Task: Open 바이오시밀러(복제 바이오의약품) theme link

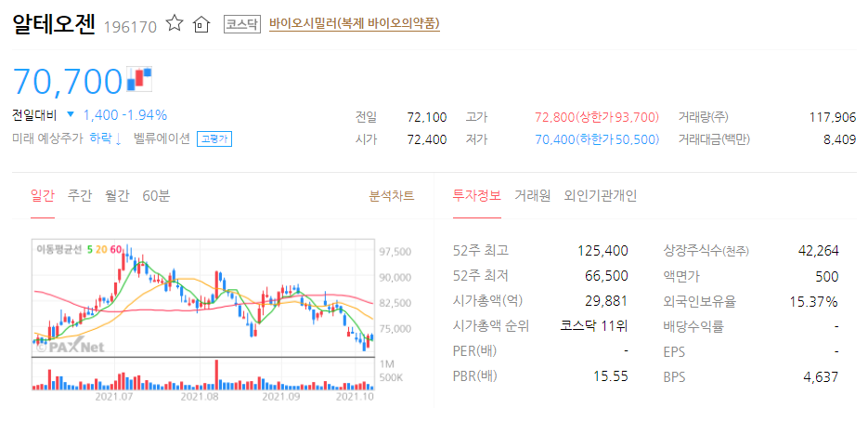Action: (355, 24)
